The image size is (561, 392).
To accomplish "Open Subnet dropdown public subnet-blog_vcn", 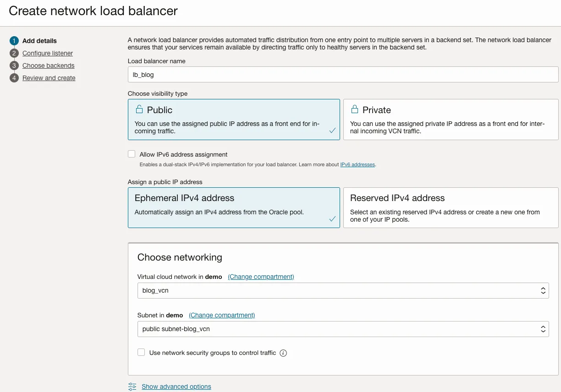I will click(343, 329).
